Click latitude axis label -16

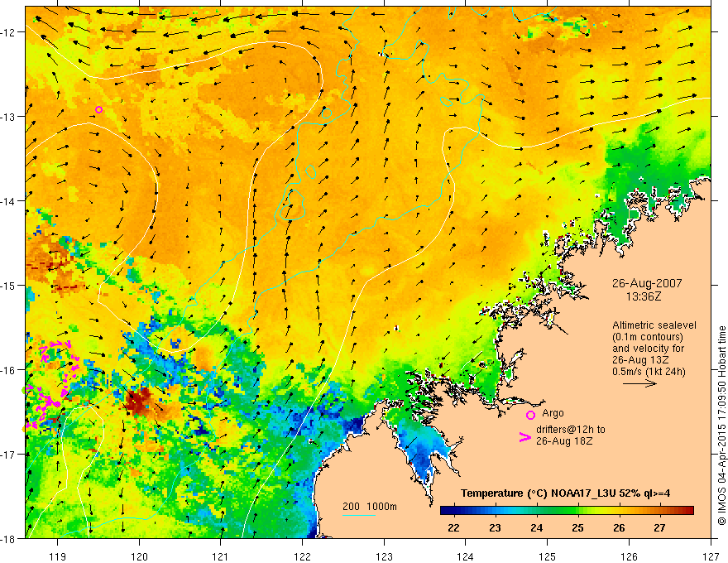[8, 370]
